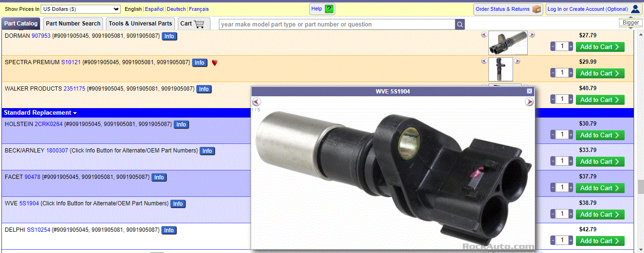Open Info for HOLSTEIN 2CRK0264

click(181, 124)
